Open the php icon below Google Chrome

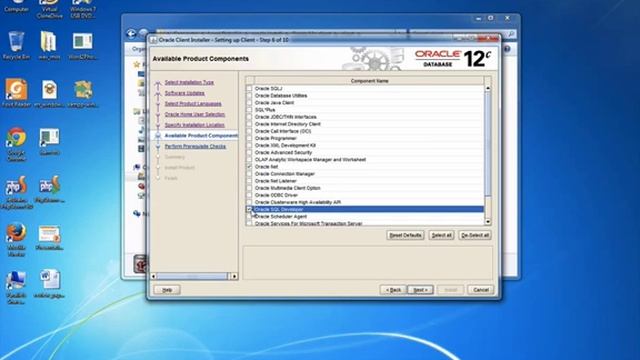tap(16, 192)
